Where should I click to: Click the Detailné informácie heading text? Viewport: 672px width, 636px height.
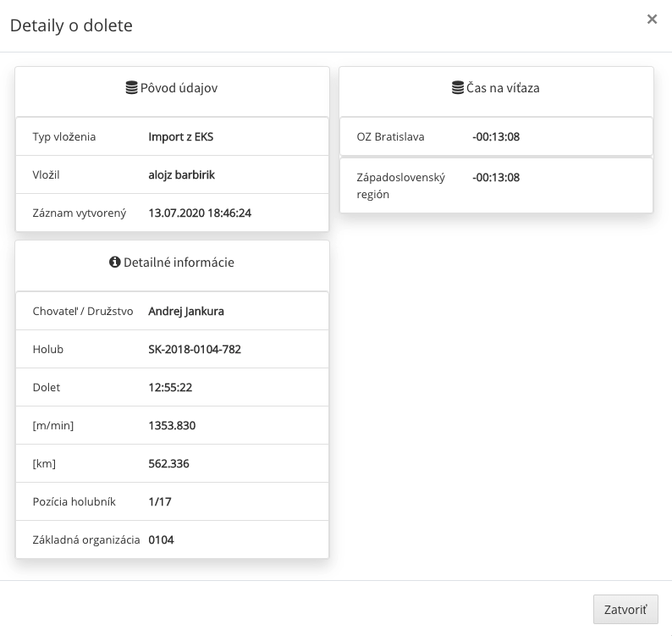click(x=179, y=263)
